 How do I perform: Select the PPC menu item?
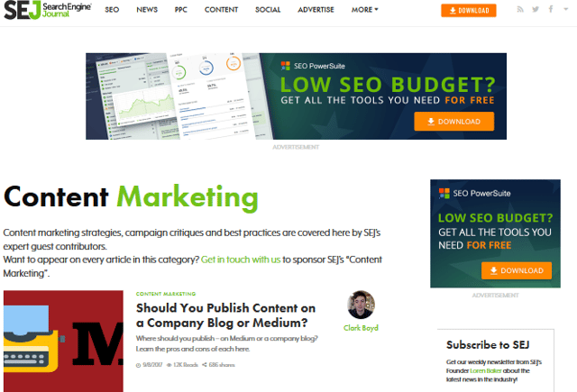pyautogui.click(x=180, y=10)
